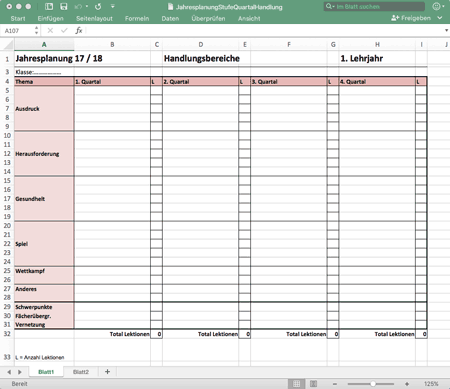Click the Im Blatt suchen search field
The width and height of the screenshot is (450, 389).
tap(374, 6)
